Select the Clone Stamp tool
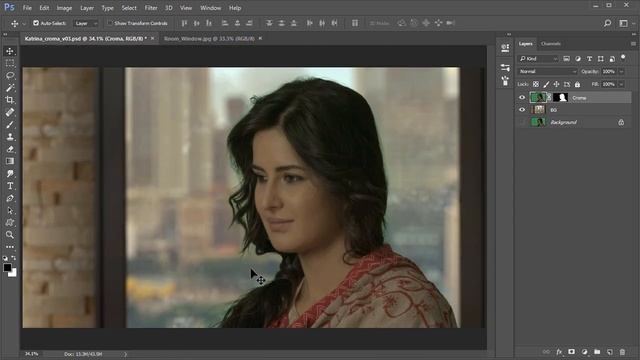Viewport: 640px width, 360px height. 10,137
